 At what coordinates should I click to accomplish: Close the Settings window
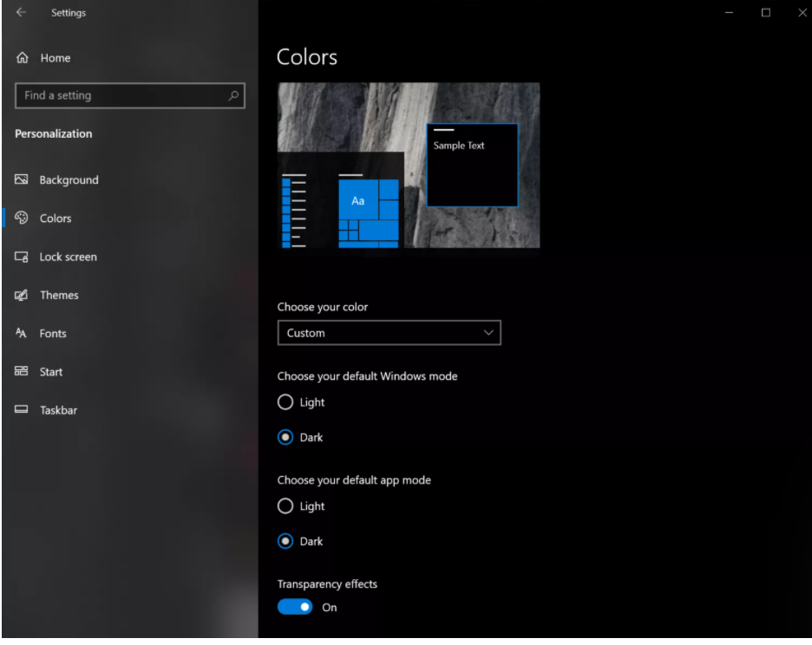(802, 12)
